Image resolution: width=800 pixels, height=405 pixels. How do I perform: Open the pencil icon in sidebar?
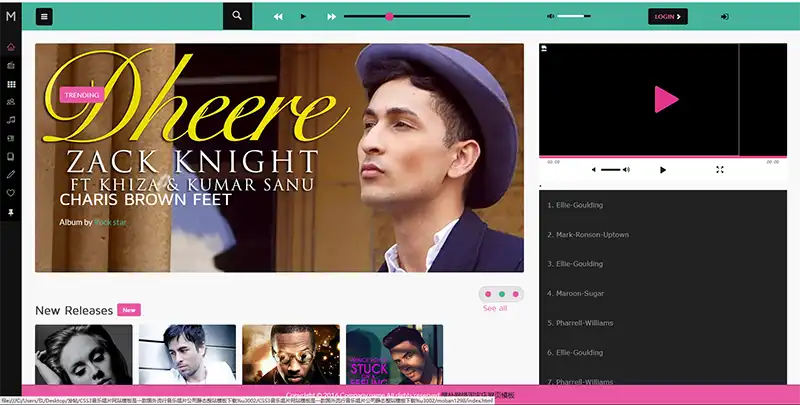coord(11,174)
